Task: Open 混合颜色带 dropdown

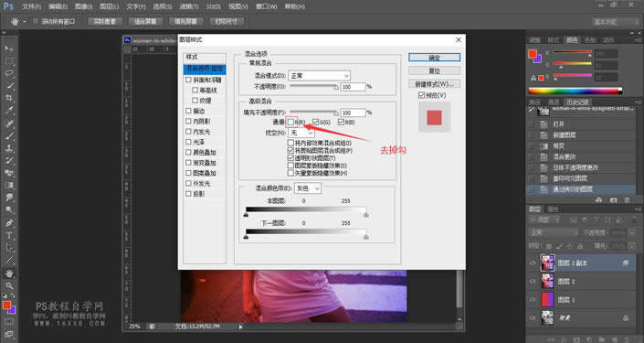Action: pos(308,188)
